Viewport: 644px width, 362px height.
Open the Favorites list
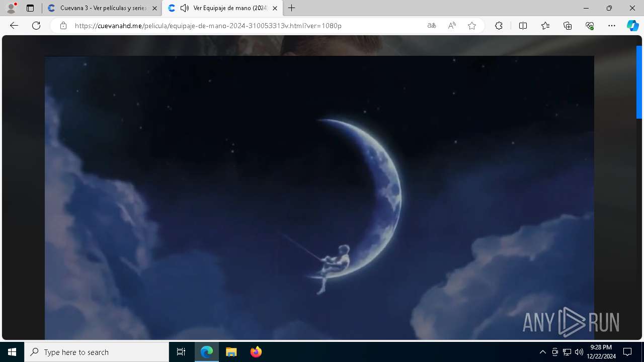tap(545, 26)
